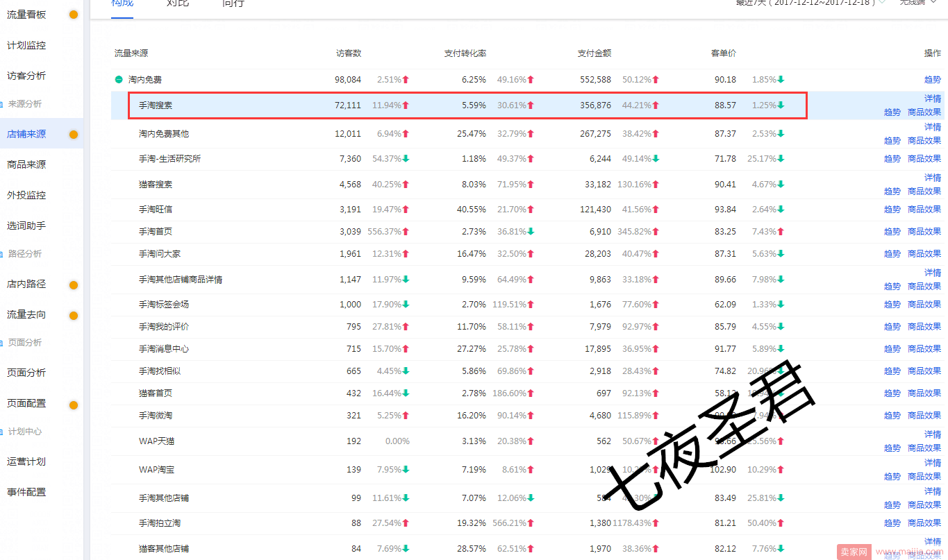Click the 流量来源 column header
The width and height of the screenshot is (948, 560).
pos(131,53)
